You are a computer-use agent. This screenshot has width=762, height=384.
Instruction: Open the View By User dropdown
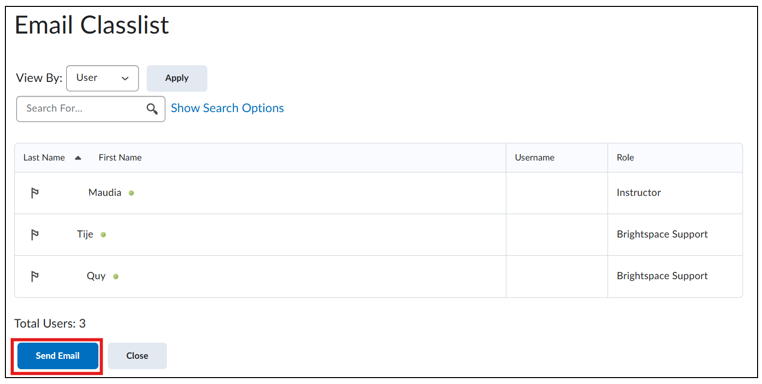pyautogui.click(x=103, y=78)
